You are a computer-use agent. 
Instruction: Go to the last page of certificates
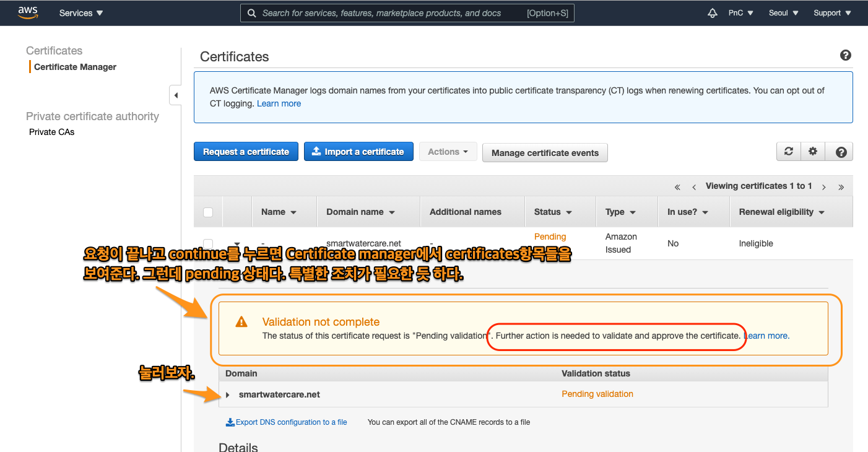click(841, 186)
